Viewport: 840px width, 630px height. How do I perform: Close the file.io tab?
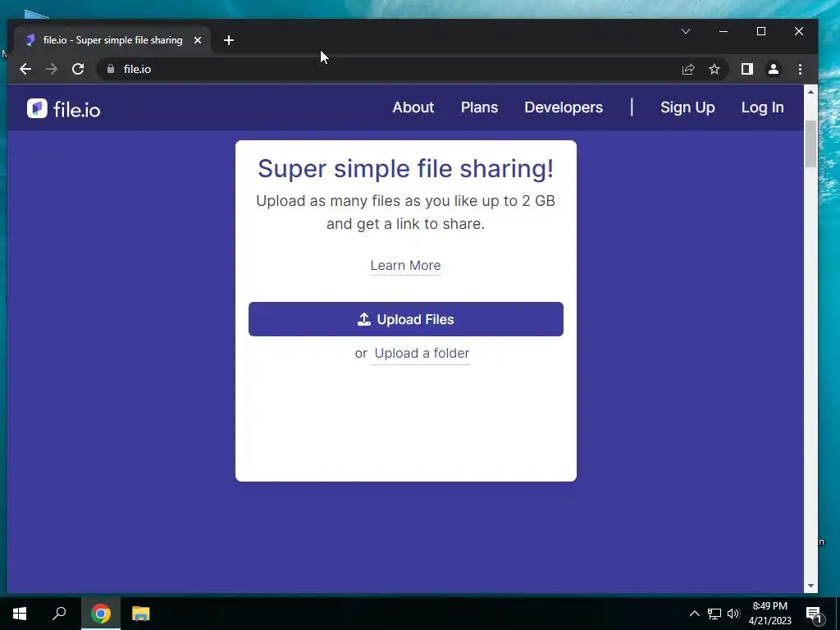[x=198, y=40]
